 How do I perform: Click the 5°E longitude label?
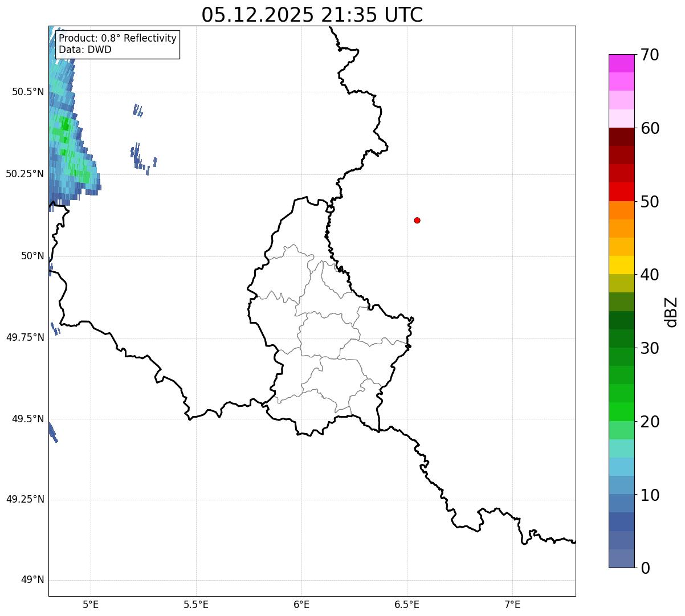(91, 605)
